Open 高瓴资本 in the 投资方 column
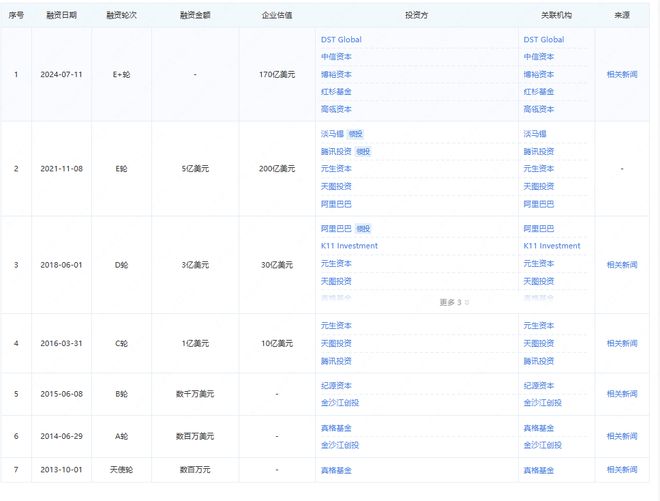Viewport: 660px width, 501px height. tap(336, 109)
